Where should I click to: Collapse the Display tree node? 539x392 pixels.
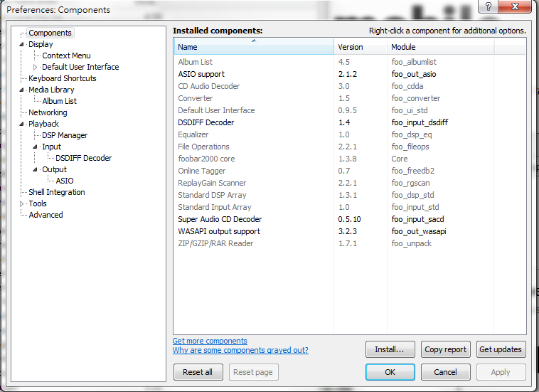21,44
